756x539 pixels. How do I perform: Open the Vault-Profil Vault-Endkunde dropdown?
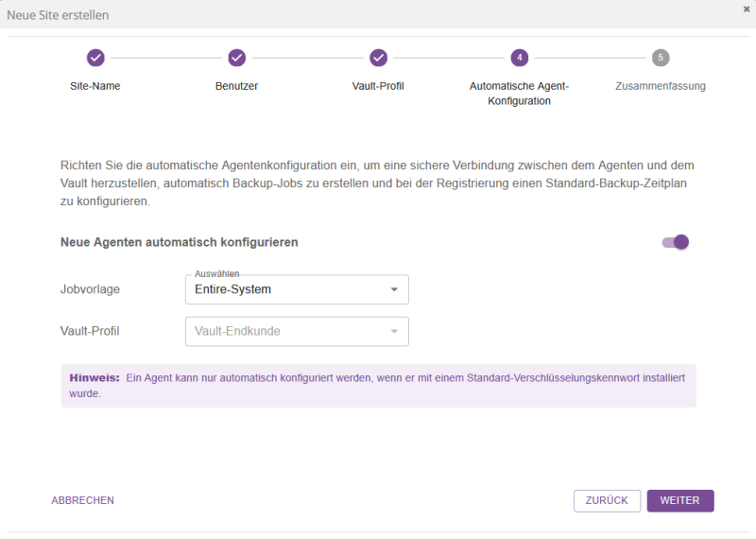297,332
